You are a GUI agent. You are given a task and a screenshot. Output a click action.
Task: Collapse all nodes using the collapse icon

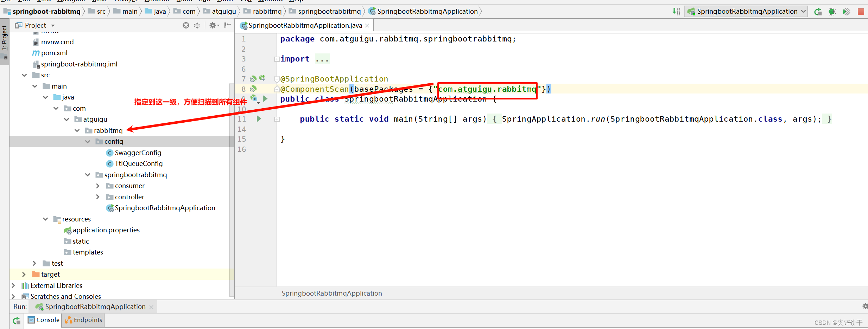[x=197, y=25]
